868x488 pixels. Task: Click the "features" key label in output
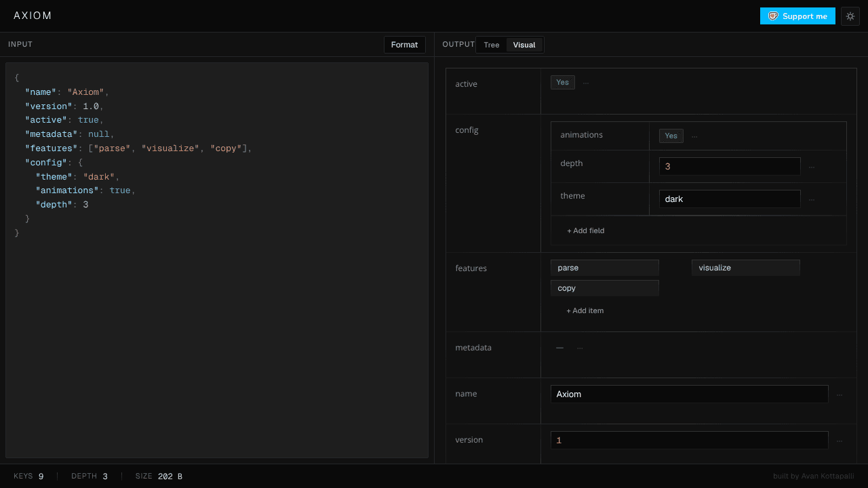pos(471,268)
